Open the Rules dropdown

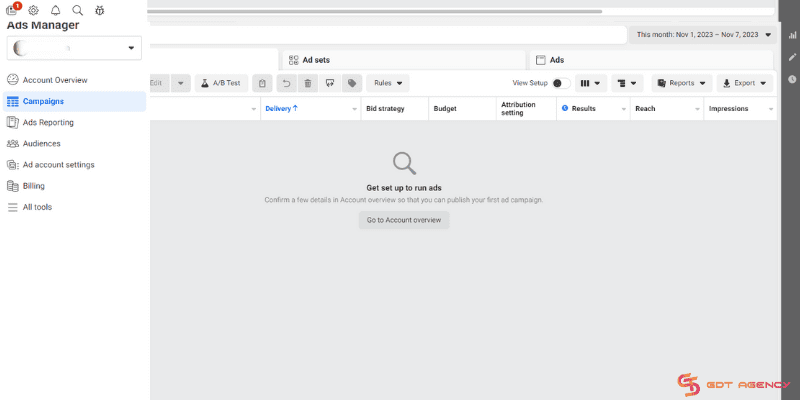(x=388, y=83)
